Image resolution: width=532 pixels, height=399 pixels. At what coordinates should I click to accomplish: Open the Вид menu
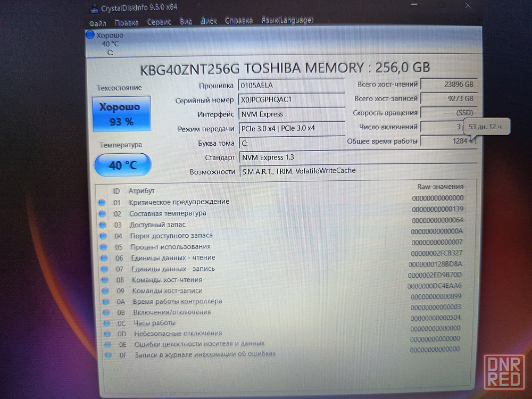186,21
